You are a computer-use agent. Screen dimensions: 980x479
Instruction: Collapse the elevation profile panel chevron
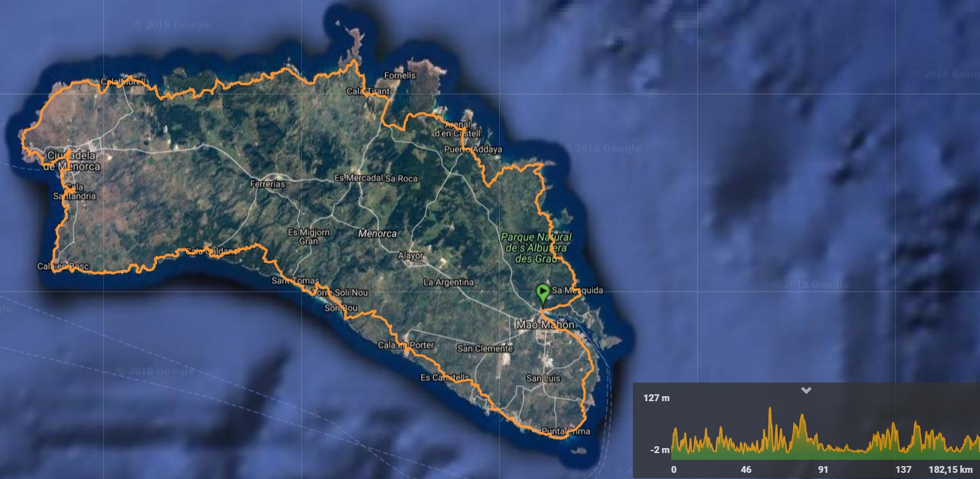[806, 391]
